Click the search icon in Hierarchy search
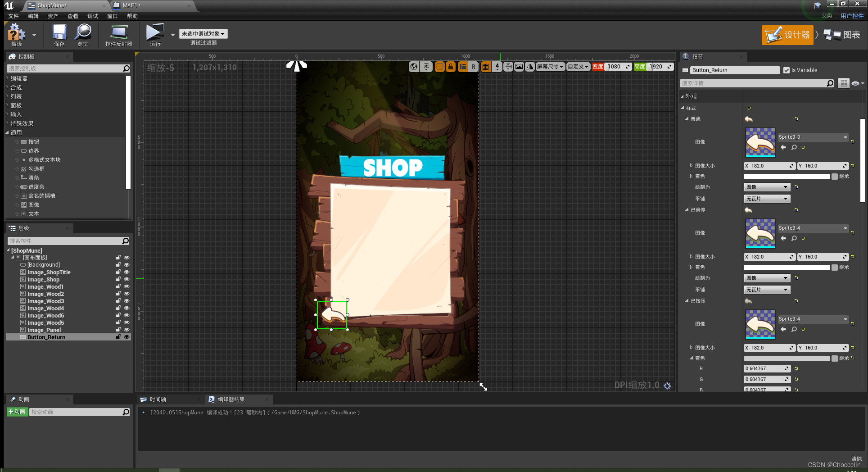Image resolution: width=868 pixels, height=472 pixels. click(x=126, y=241)
